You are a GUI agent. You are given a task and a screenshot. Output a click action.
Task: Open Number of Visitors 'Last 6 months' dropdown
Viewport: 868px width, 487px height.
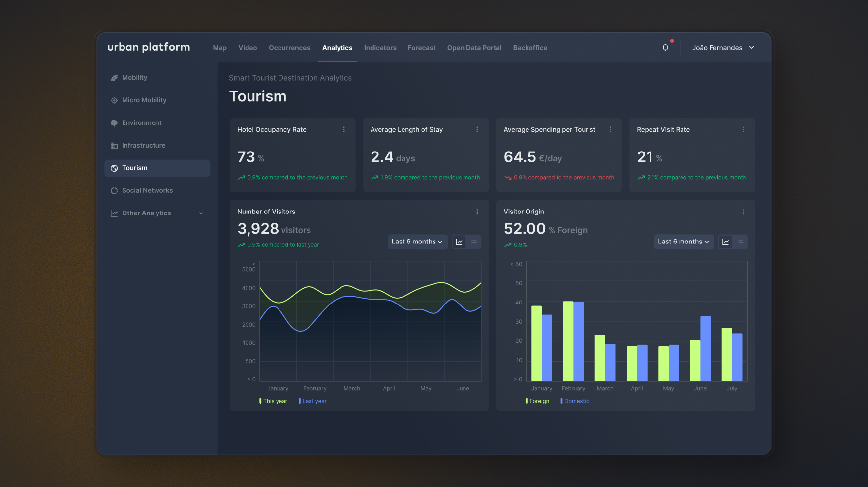coord(417,242)
